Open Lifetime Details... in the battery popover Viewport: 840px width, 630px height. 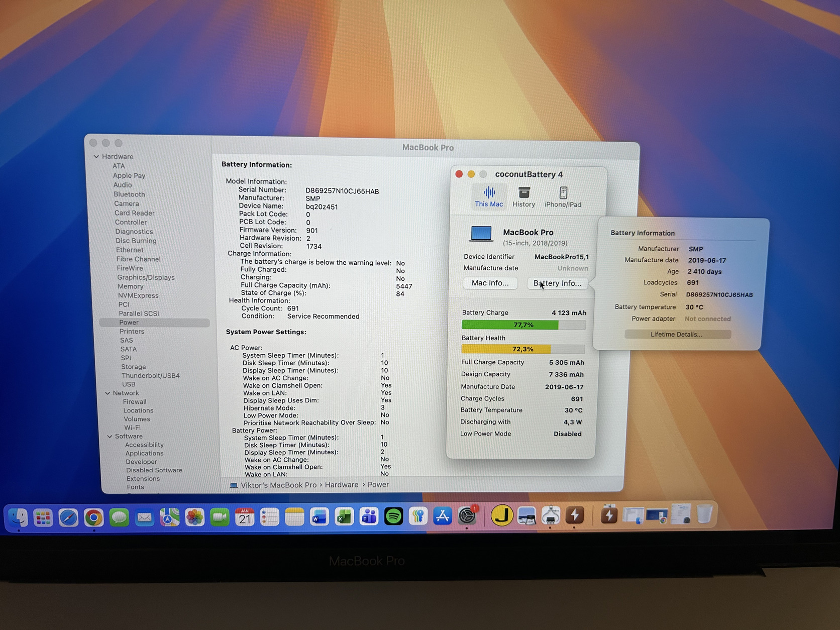click(x=677, y=335)
